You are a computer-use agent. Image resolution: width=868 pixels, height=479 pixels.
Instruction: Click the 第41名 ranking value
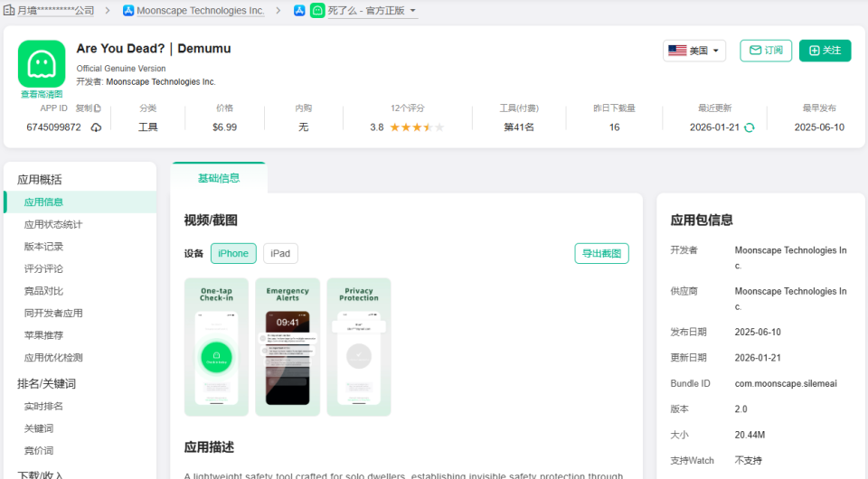click(519, 127)
